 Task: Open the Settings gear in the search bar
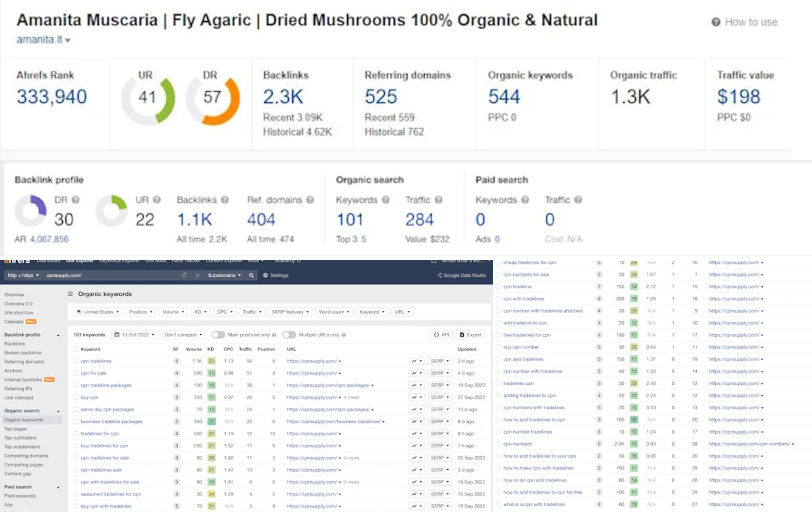265,275
